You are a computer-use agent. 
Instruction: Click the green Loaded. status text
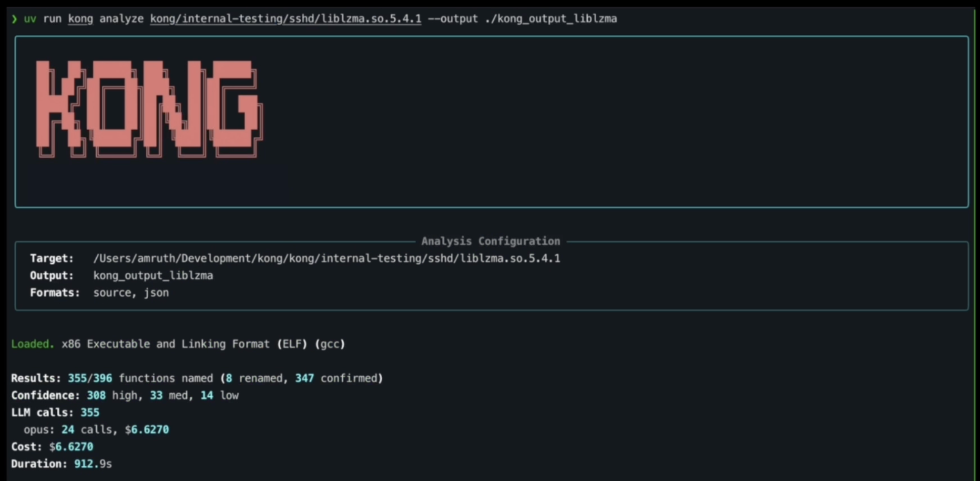[32, 344]
